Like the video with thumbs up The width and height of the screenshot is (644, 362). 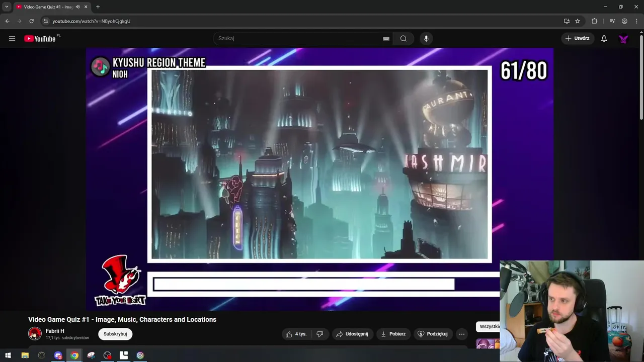click(x=296, y=334)
